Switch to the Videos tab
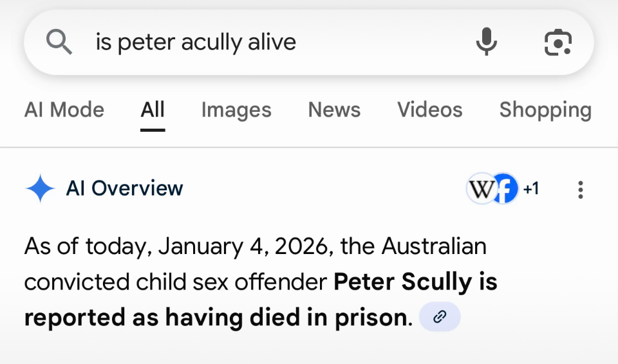Image resolution: width=618 pixels, height=364 pixels. [x=429, y=110]
